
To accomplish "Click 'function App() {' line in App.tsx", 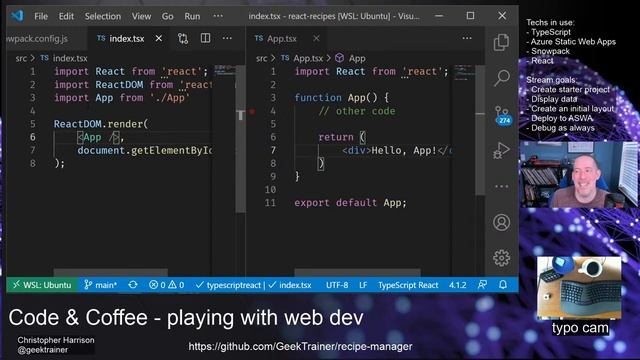I will (342, 98).
